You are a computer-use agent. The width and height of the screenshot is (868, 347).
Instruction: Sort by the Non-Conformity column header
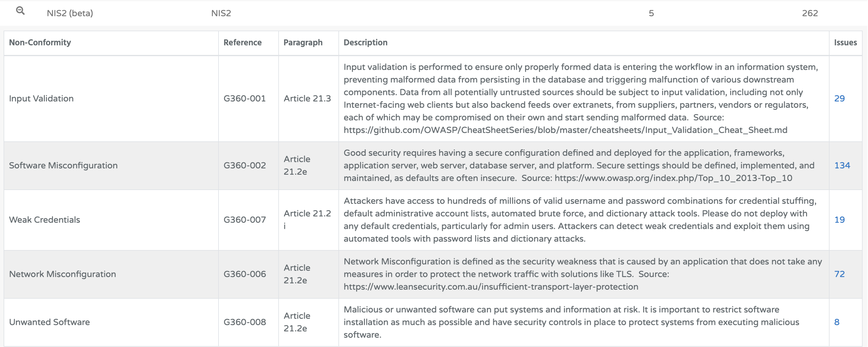(x=40, y=42)
